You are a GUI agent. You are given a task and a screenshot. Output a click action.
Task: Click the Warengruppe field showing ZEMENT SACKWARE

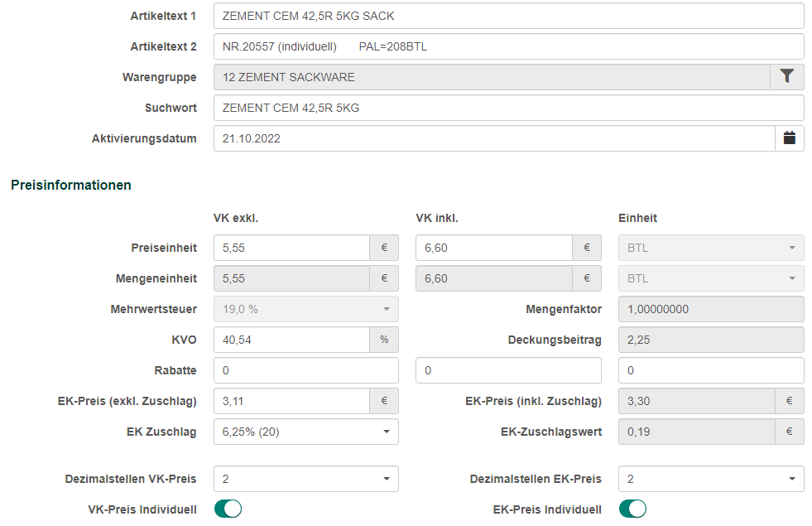pyautogui.click(x=492, y=77)
